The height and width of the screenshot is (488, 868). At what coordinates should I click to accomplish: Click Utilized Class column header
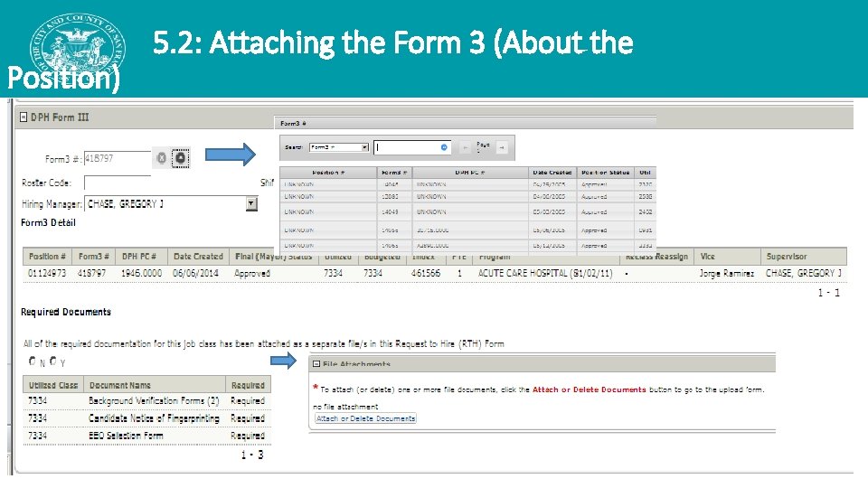(x=53, y=385)
